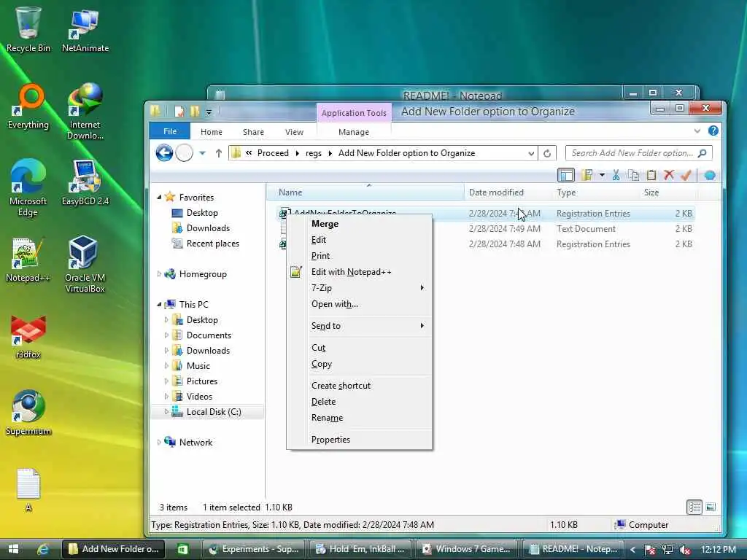Expand the Homegroup tree node

pos(159,274)
